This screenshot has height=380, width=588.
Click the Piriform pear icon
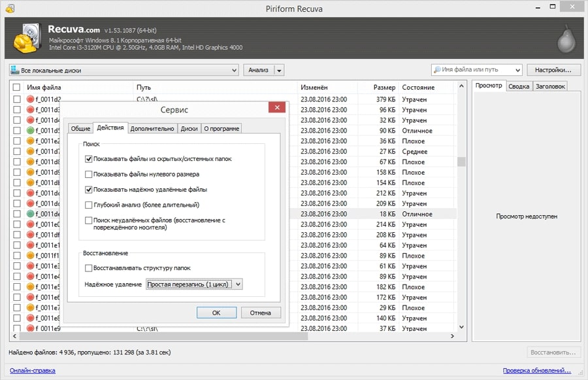coord(566,41)
